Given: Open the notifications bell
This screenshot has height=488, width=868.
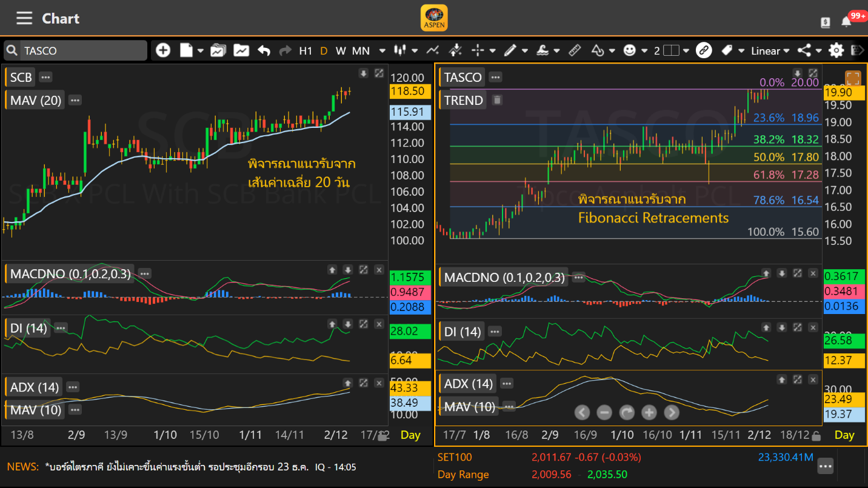Looking at the screenshot, I should click(846, 22).
